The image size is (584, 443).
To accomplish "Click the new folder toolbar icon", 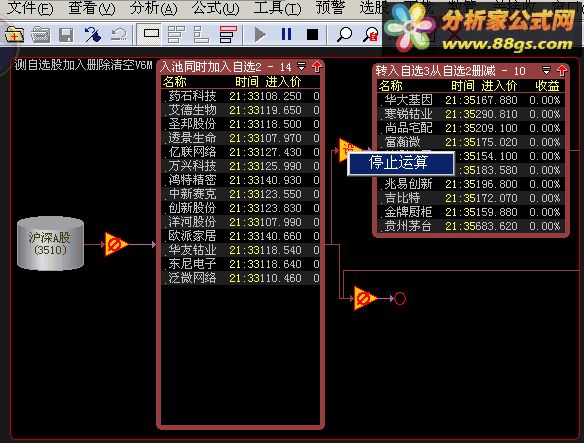I will [x=15, y=35].
